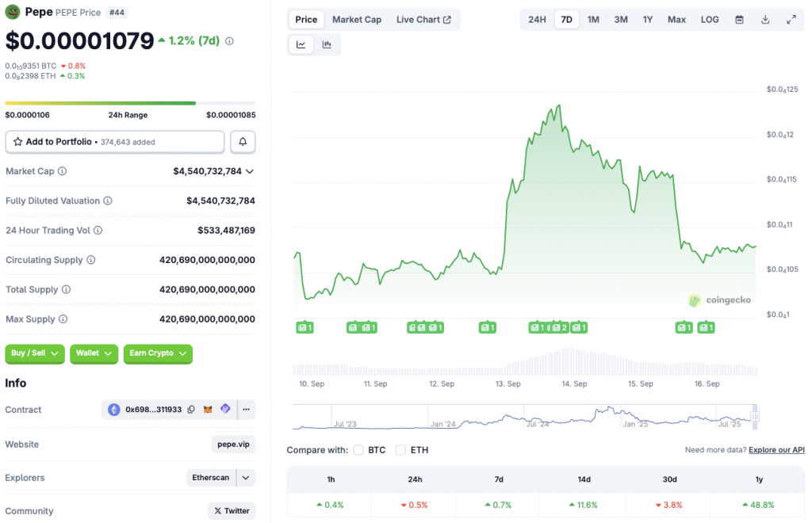Screen dimensions: 812x523
Task: Show Total Supply info icon
Action: (67, 289)
